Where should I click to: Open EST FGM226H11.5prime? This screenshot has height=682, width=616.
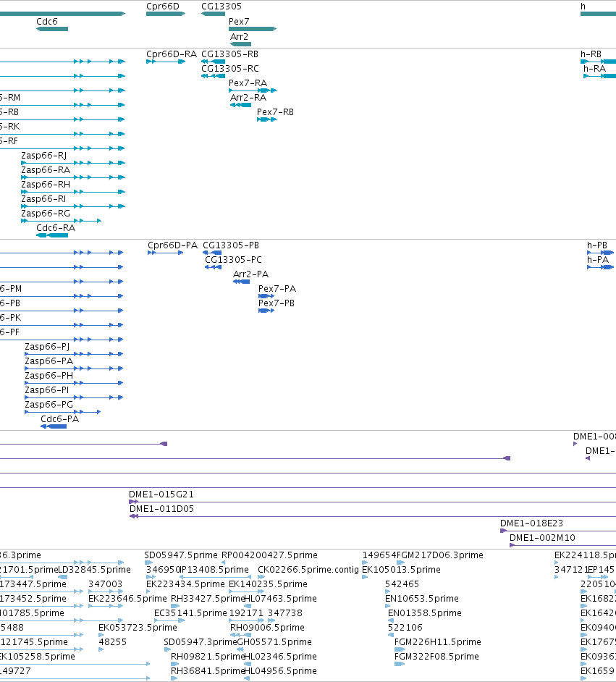pyautogui.click(x=437, y=642)
